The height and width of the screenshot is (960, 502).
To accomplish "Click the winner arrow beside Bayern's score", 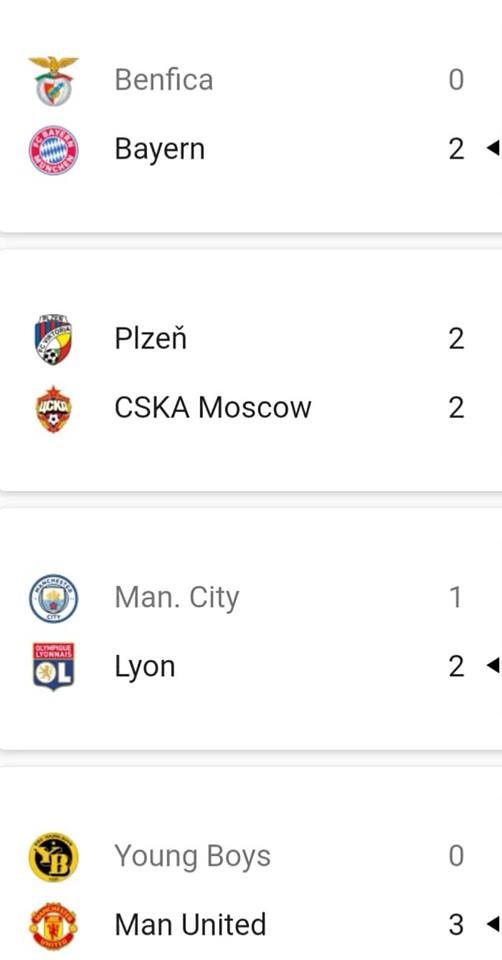I will 493,148.
